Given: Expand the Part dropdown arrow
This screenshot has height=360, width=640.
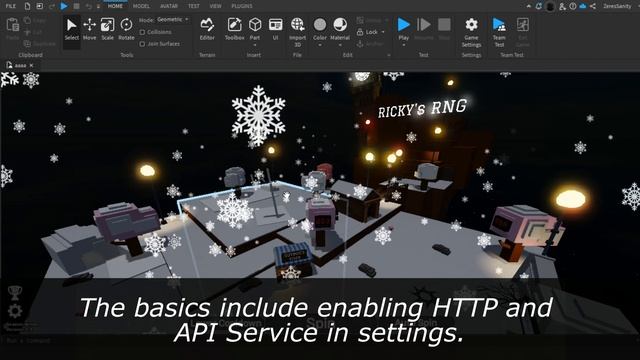Looking at the screenshot, I should tap(255, 45).
